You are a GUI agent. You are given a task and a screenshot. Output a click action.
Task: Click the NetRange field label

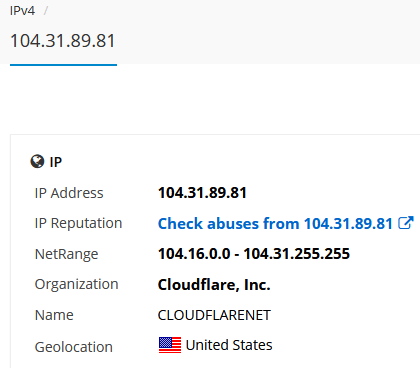tap(67, 254)
